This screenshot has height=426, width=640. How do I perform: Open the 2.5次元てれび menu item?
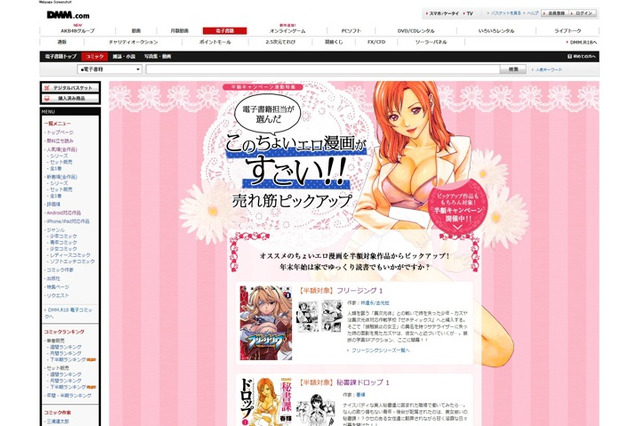click(x=280, y=42)
